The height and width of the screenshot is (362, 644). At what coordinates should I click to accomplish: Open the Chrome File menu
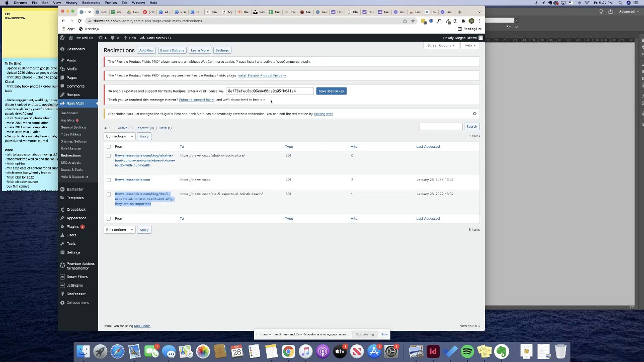point(35,3)
